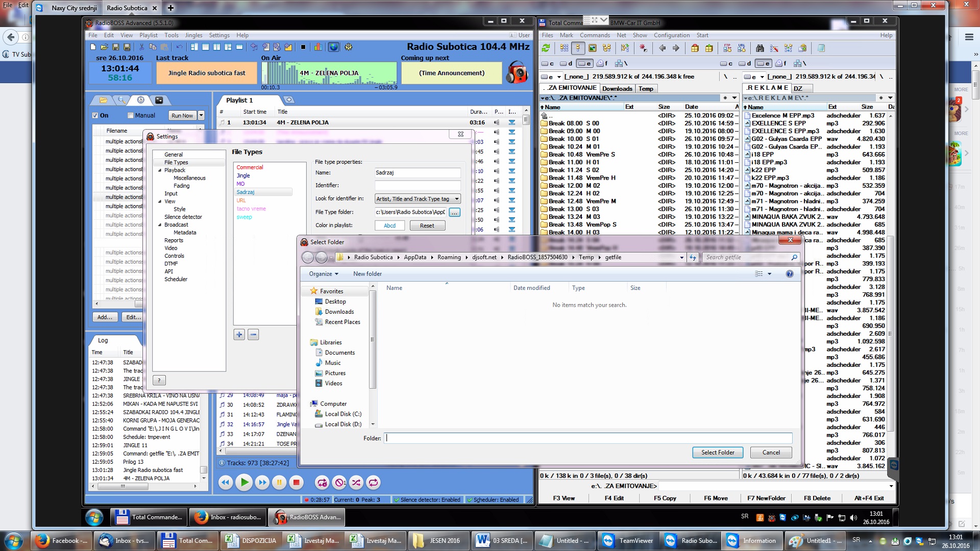Open the Commands menu in Total Commander
The width and height of the screenshot is (980, 551).
pos(595,35)
